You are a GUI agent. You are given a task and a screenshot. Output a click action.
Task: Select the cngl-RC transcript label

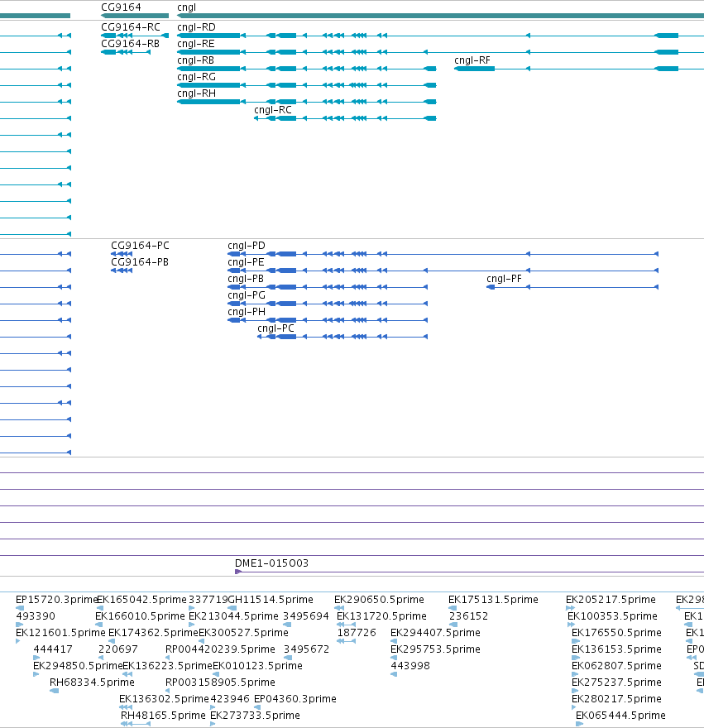coord(273,110)
